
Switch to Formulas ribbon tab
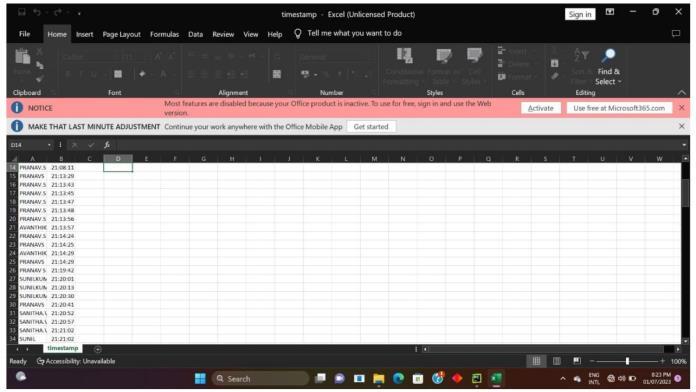[x=164, y=34]
